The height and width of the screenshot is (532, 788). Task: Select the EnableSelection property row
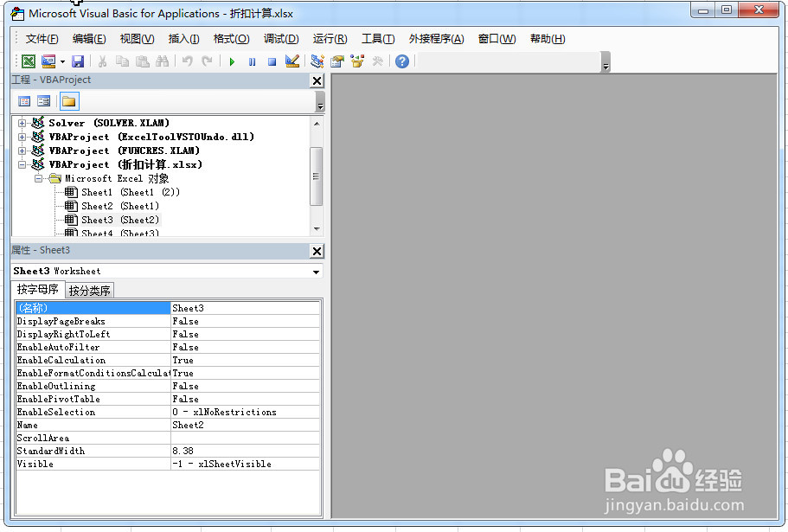[x=168, y=412]
